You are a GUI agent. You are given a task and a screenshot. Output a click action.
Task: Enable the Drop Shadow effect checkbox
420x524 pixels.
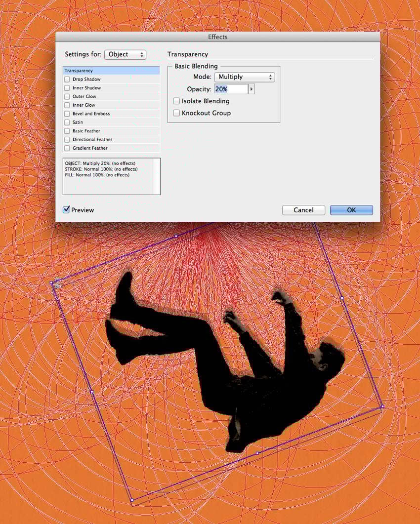pos(67,79)
